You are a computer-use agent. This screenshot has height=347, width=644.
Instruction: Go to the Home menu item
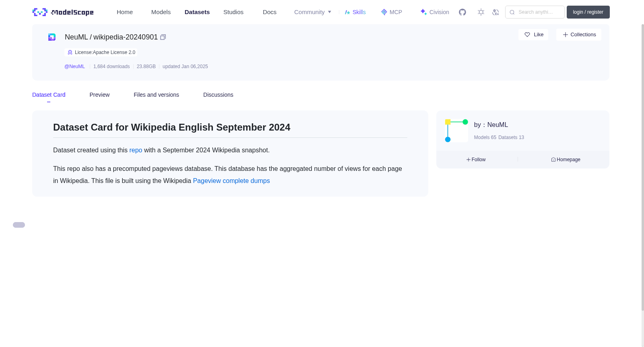pos(125,12)
